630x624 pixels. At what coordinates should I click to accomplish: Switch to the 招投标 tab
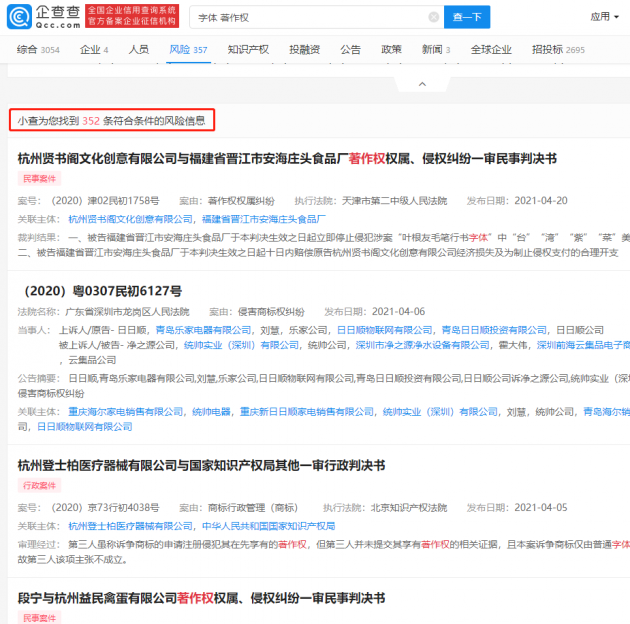pyautogui.click(x=558, y=50)
